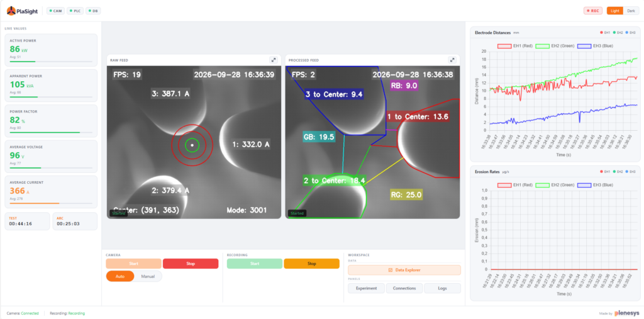Click EH1 (Red) swatch in Erosion Rates chart
Screen dimensions: 644x319
[504, 185]
